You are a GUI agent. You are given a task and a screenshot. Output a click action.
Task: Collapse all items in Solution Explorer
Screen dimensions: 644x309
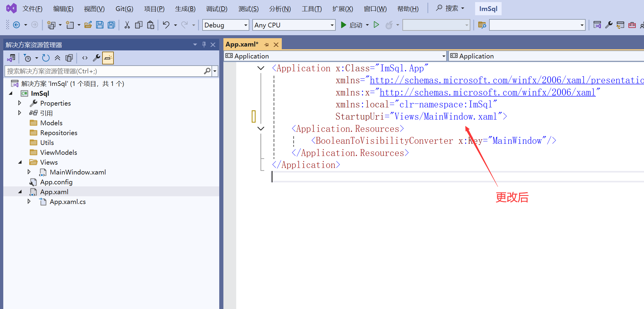click(57, 58)
